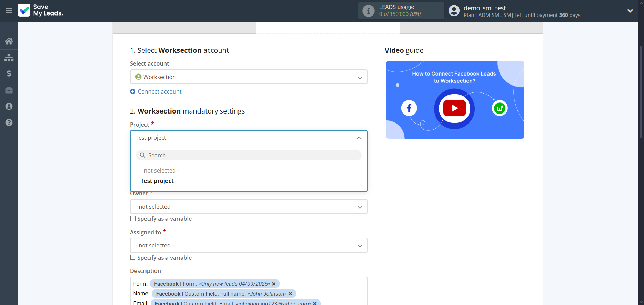The image size is (644, 305).
Task: Open the help question mark icon
Action: coord(9,122)
